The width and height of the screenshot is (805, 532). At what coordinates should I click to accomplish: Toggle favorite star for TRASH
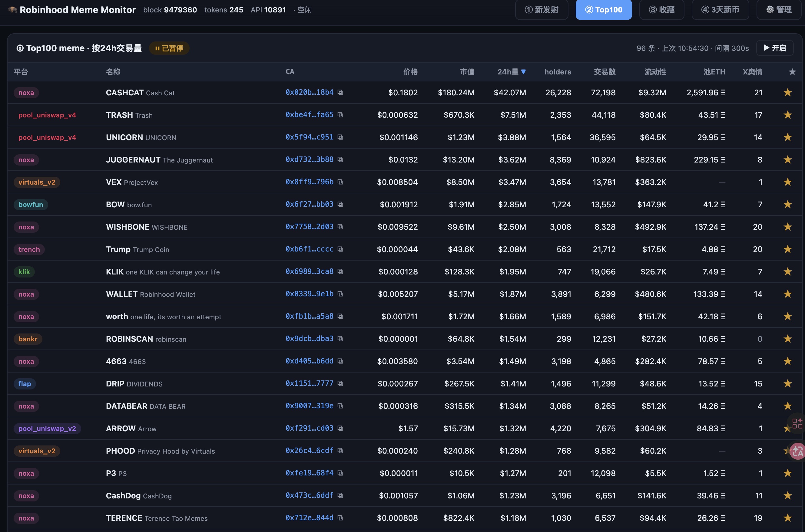[x=788, y=115]
